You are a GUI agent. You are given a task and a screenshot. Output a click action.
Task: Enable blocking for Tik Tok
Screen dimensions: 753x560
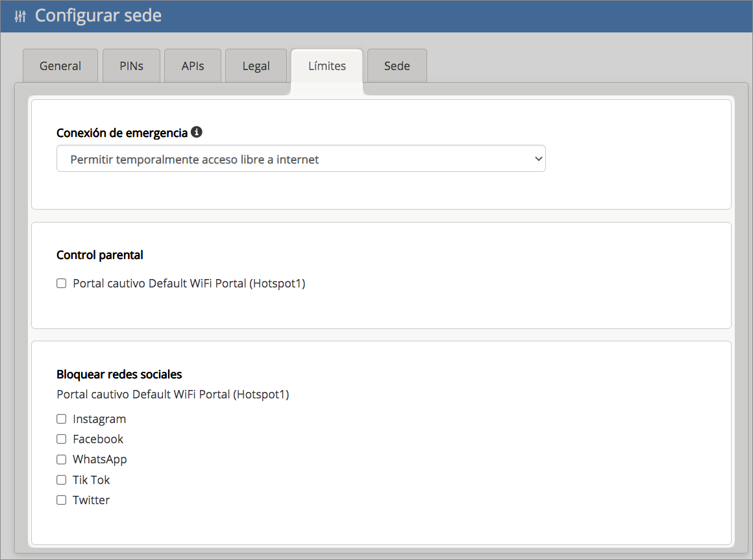point(62,480)
